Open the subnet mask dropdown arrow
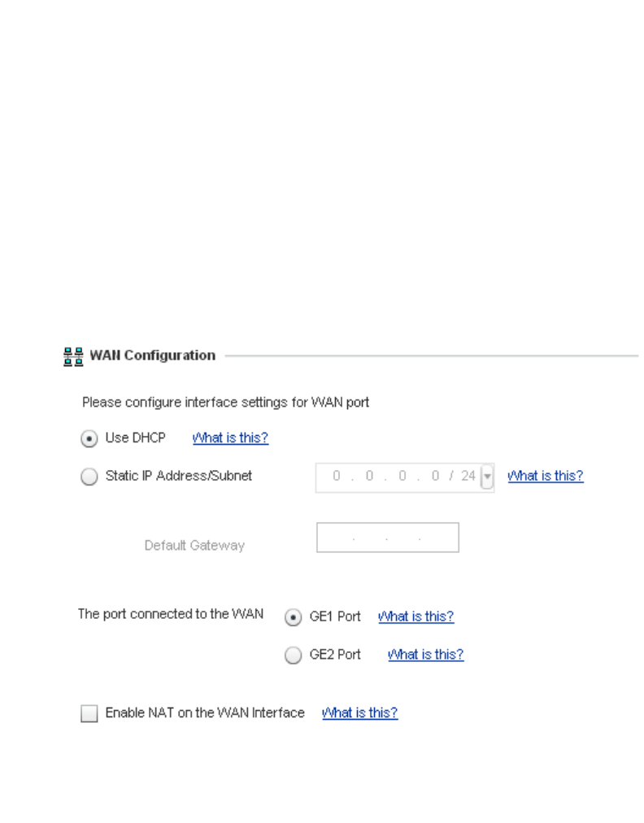Image resolution: width=644 pixels, height=823 pixels. point(487,477)
